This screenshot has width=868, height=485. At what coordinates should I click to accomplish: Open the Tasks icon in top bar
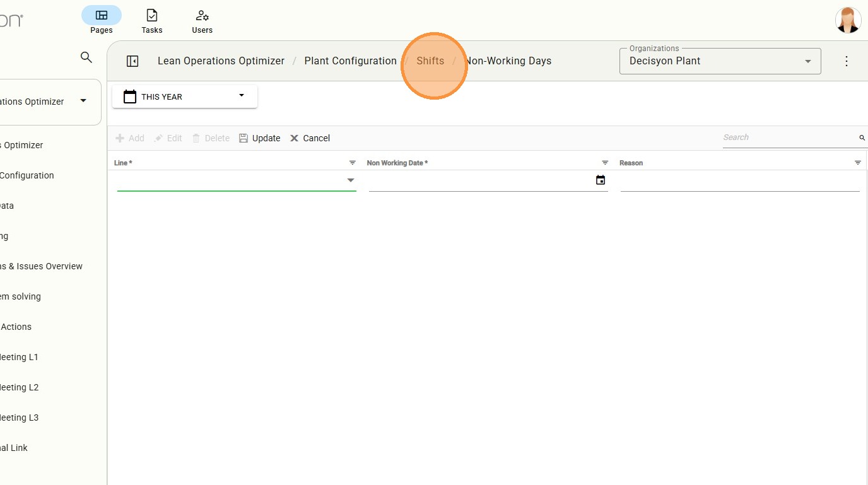(151, 16)
